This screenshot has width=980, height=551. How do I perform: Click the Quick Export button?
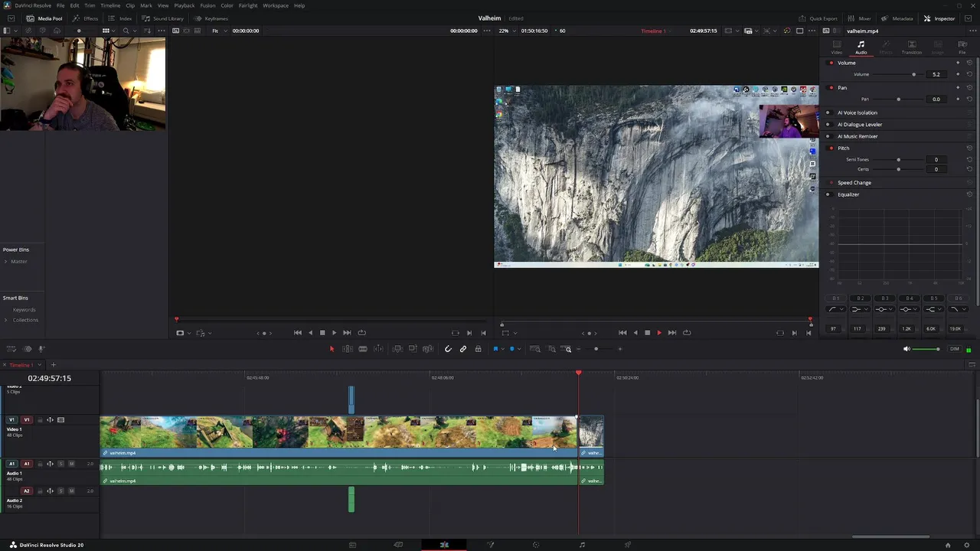pyautogui.click(x=818, y=18)
